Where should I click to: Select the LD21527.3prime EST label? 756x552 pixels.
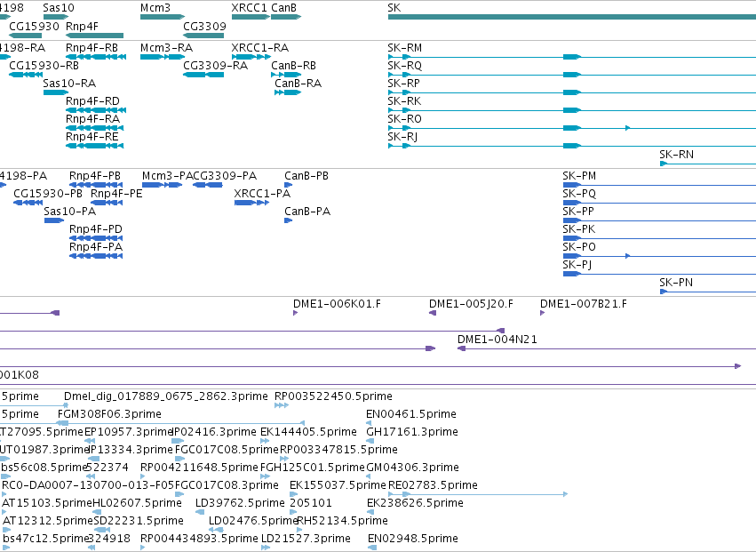[x=306, y=539]
